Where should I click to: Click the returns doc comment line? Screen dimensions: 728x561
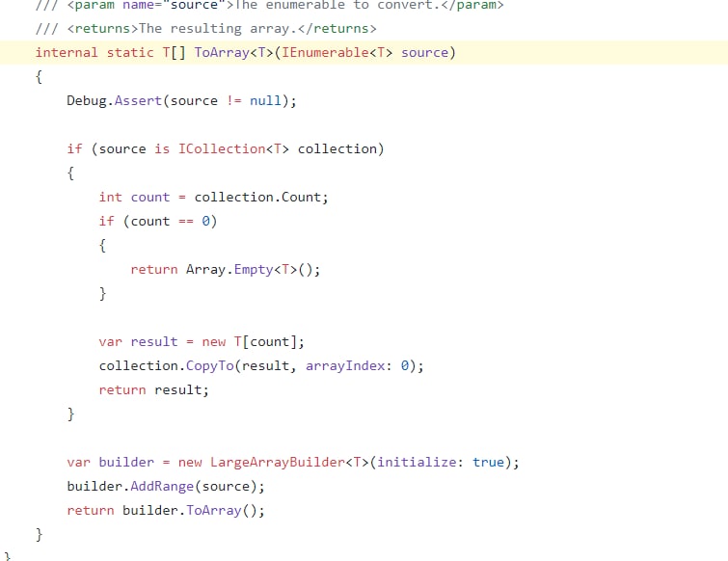[x=205, y=29]
